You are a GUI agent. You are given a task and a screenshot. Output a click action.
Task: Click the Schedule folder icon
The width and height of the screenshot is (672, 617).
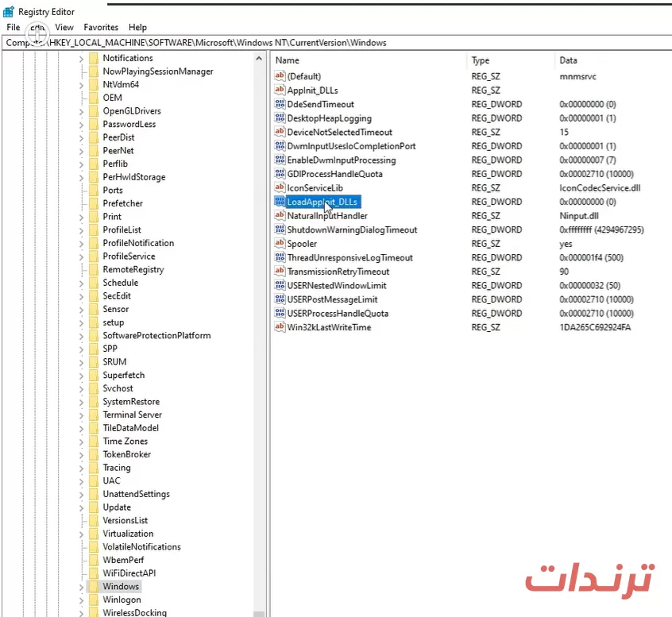pyautogui.click(x=94, y=283)
